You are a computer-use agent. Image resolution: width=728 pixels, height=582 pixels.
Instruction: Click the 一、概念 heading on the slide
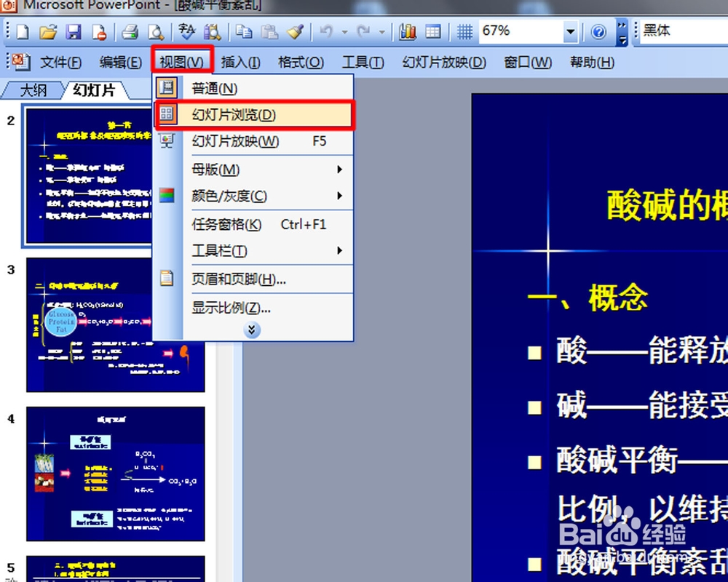point(587,297)
